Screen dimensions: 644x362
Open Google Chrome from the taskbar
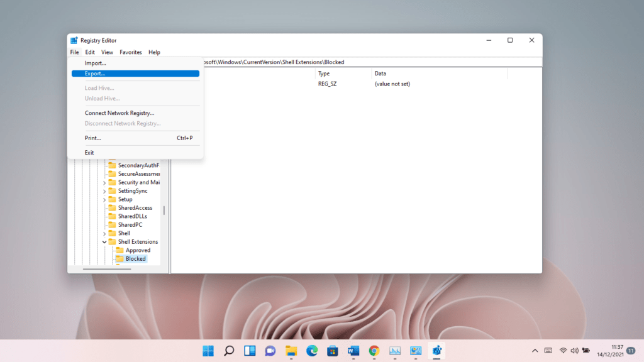(x=374, y=351)
